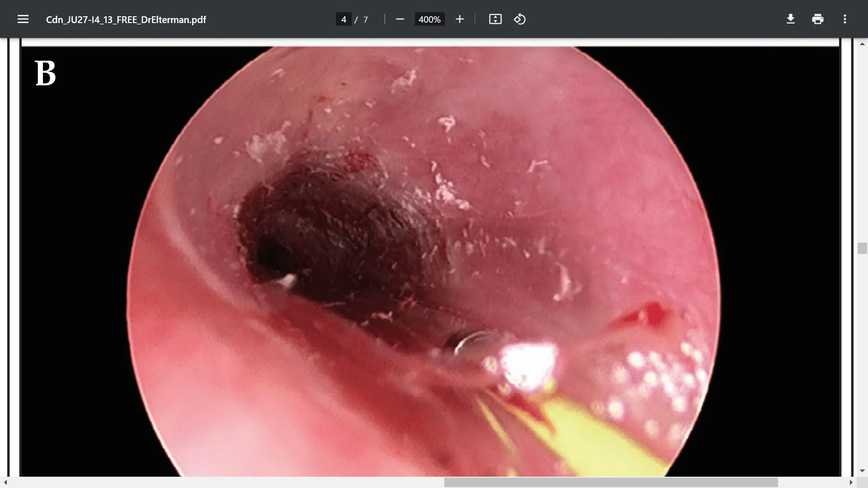The width and height of the screenshot is (868, 488).
Task: Click the horizontal scrollbar thumb
Action: (x=611, y=483)
